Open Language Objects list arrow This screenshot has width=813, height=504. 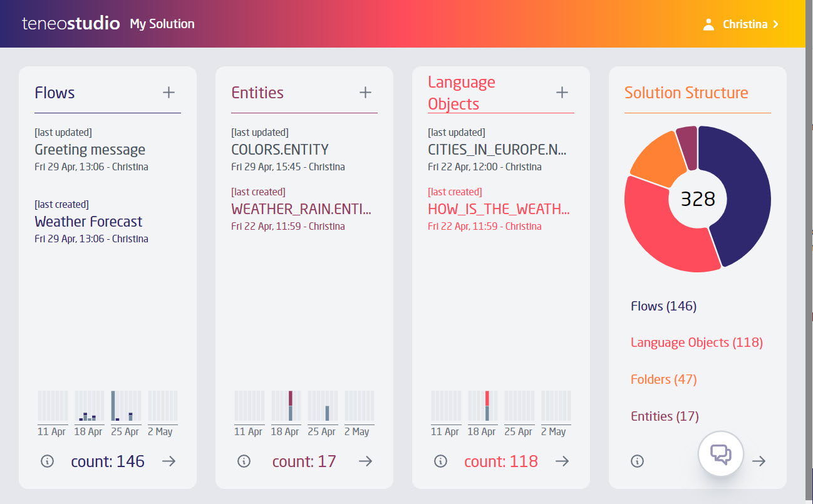point(562,461)
